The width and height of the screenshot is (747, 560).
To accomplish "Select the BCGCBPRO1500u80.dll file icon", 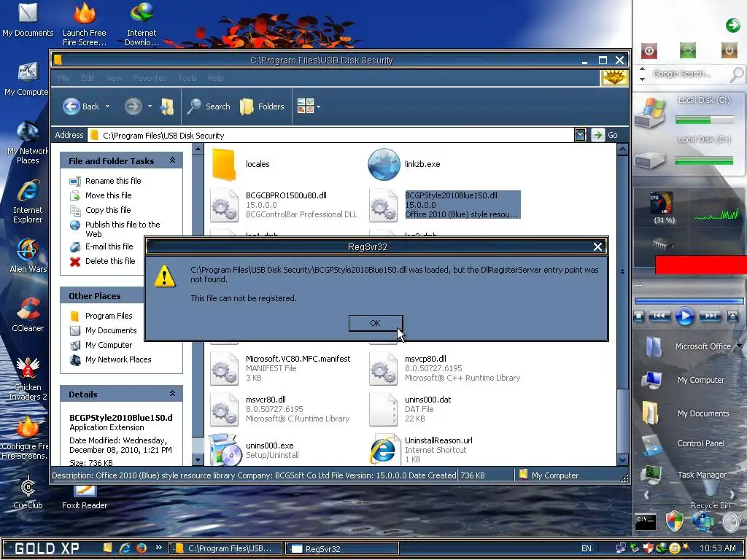I will (x=224, y=205).
